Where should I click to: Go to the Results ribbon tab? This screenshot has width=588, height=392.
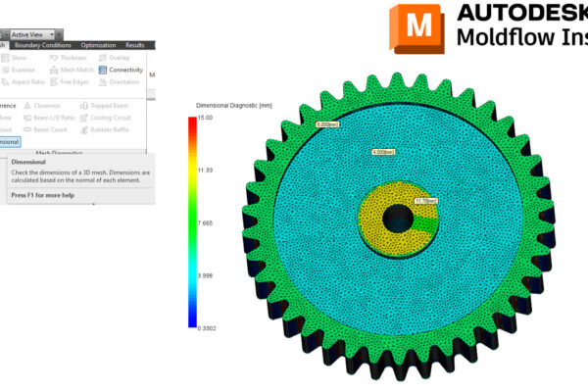135,45
